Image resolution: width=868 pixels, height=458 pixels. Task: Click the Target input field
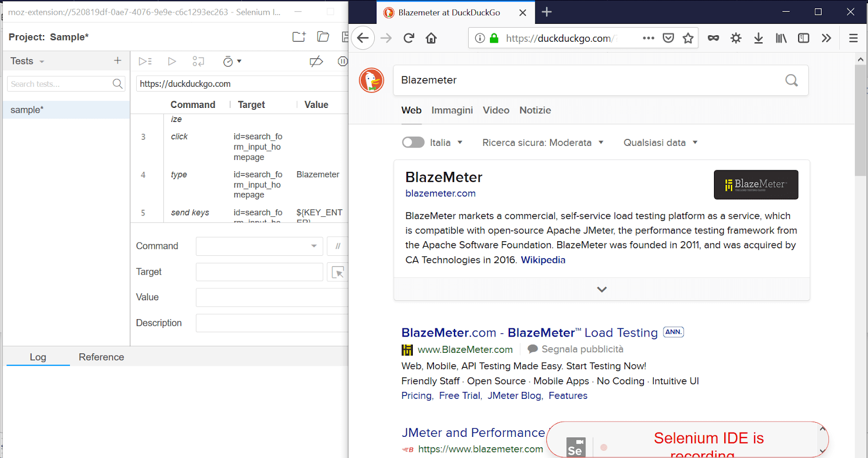259,272
